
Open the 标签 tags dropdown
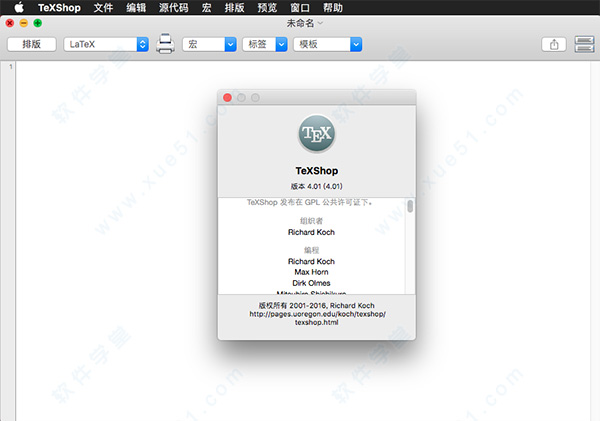click(x=265, y=44)
